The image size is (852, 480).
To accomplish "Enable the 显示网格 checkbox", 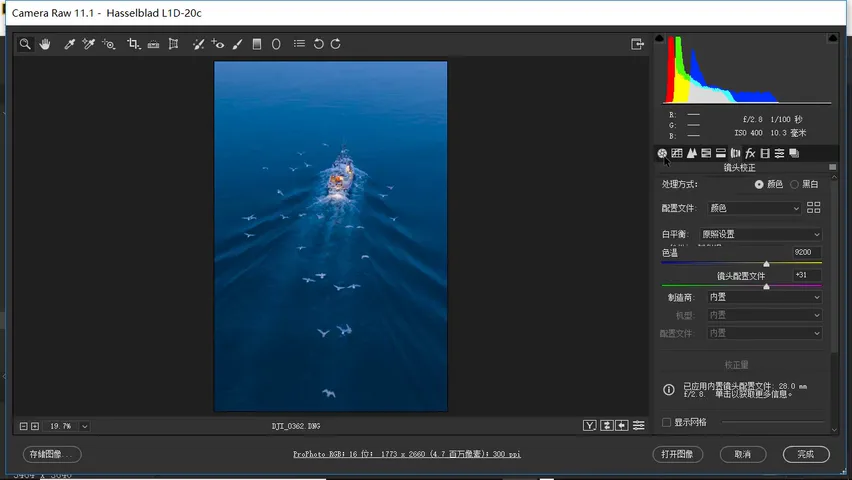I will pos(666,422).
